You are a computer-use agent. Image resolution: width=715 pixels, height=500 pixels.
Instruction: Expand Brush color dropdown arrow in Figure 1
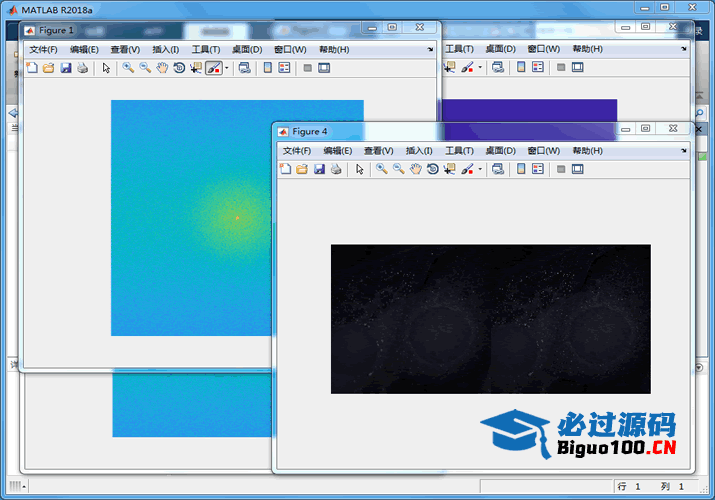pyautogui.click(x=227, y=68)
